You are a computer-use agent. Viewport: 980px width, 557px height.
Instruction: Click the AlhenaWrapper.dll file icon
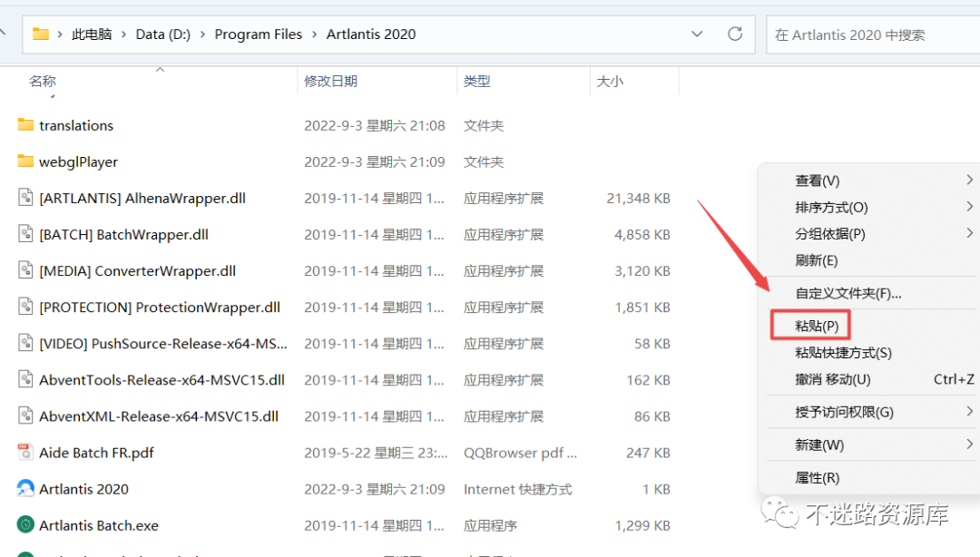pos(25,198)
